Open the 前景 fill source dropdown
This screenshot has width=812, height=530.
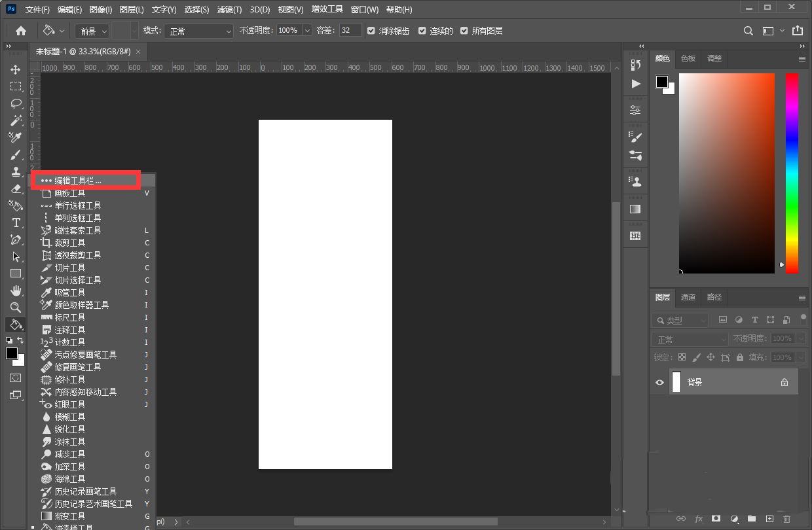click(x=92, y=31)
